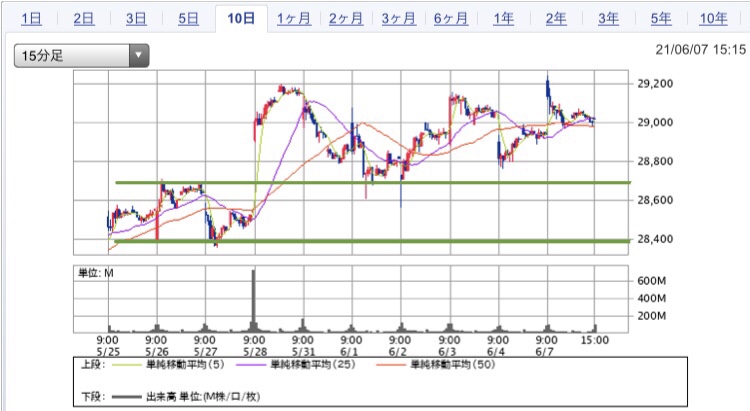Screen dimensions: 750x411
Task: Show the 2年 chart range
Action: (556, 19)
